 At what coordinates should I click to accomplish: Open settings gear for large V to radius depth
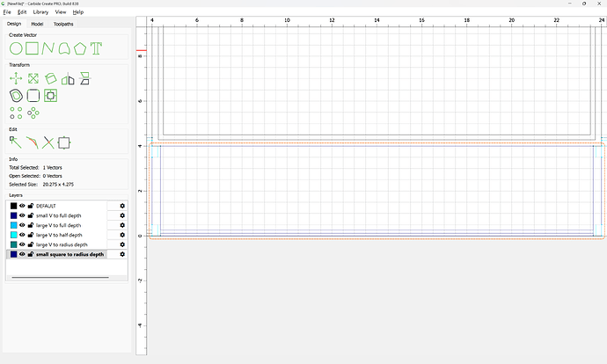point(122,244)
